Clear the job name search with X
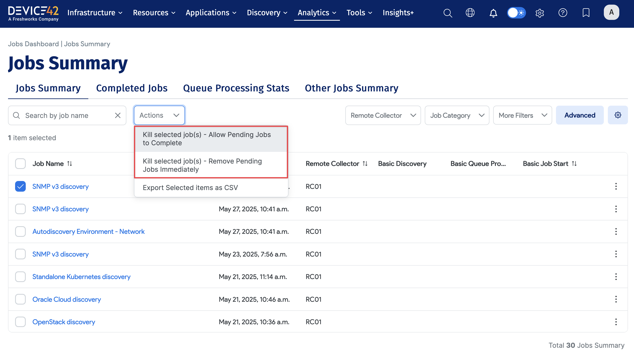 pos(118,115)
